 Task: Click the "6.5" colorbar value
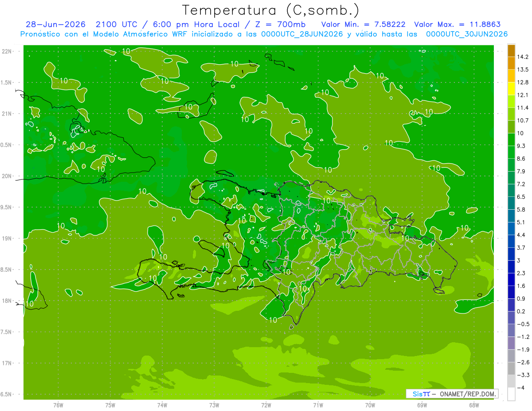(521, 197)
